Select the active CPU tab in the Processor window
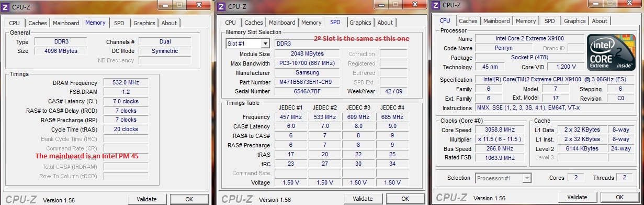The image size is (644, 205). coord(445,20)
